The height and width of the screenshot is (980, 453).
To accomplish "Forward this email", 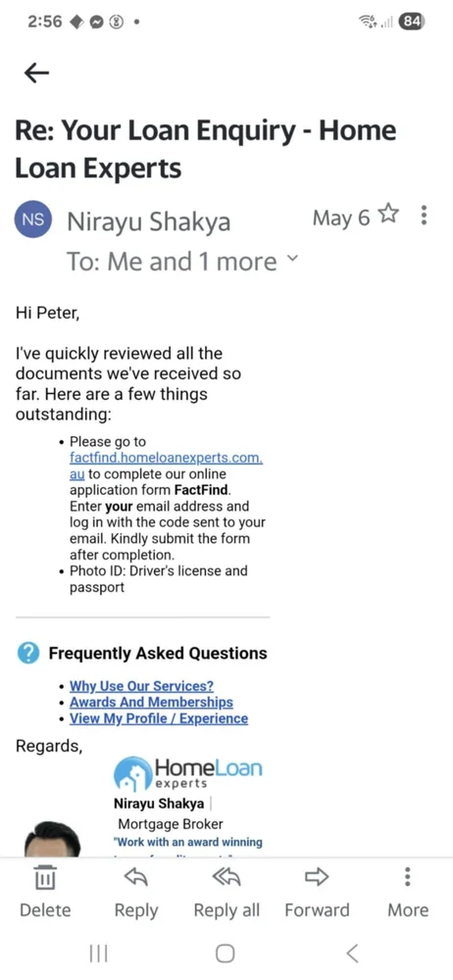I will tap(317, 891).
